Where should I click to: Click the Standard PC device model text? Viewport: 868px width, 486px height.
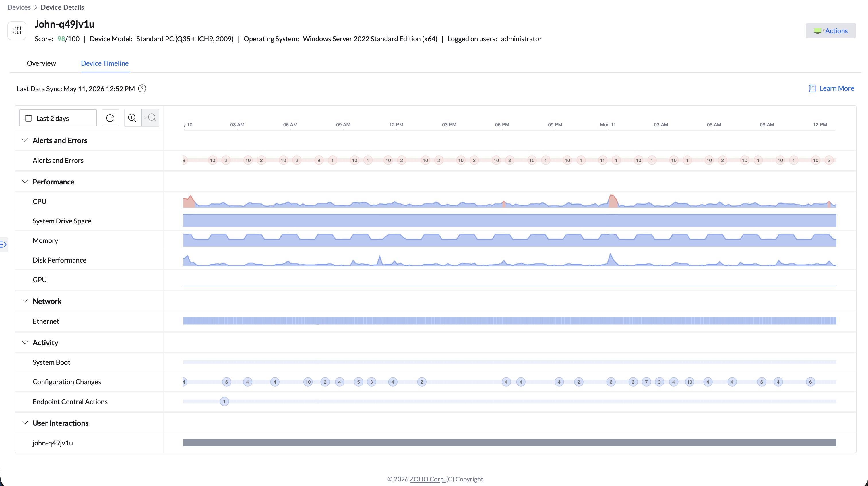pos(185,39)
